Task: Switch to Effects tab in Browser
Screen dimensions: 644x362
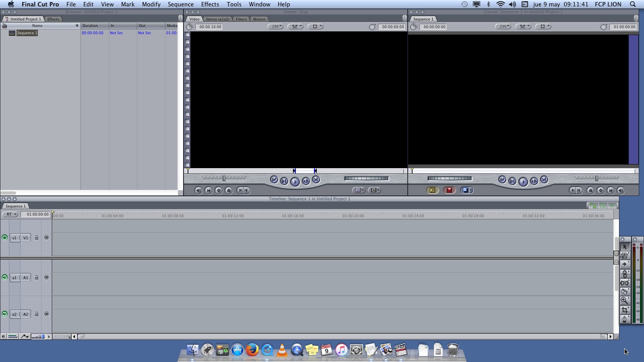Action: [x=53, y=19]
